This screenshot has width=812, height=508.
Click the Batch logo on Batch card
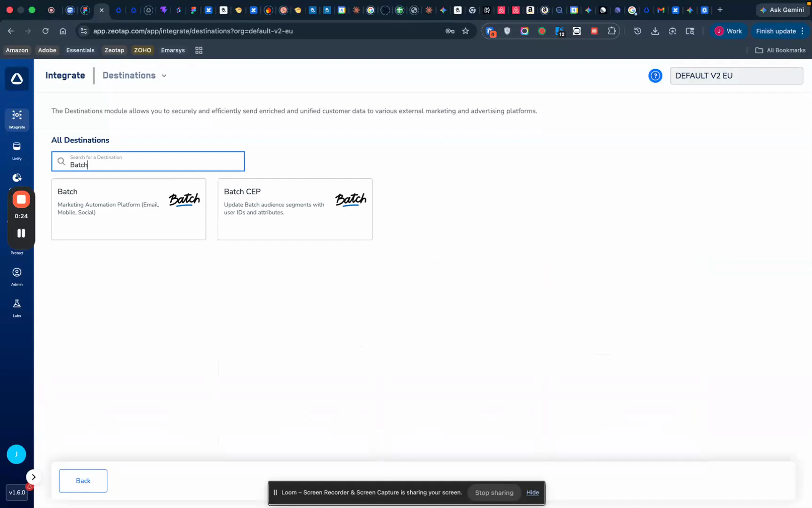click(x=184, y=199)
